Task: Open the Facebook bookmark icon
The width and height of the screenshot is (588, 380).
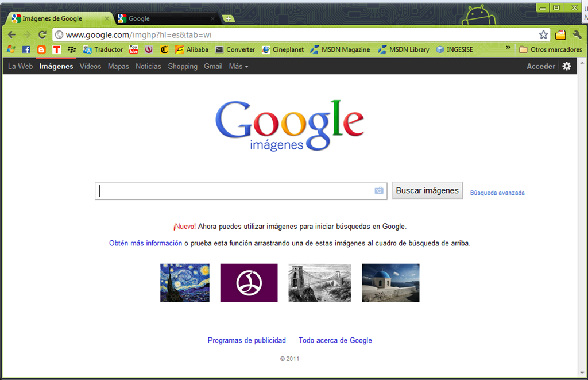Action: point(26,49)
